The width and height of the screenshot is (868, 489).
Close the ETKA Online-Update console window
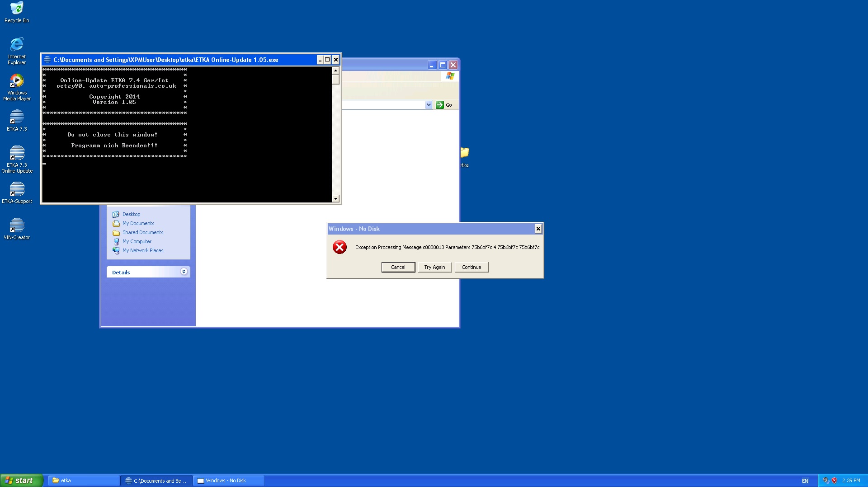click(336, 60)
